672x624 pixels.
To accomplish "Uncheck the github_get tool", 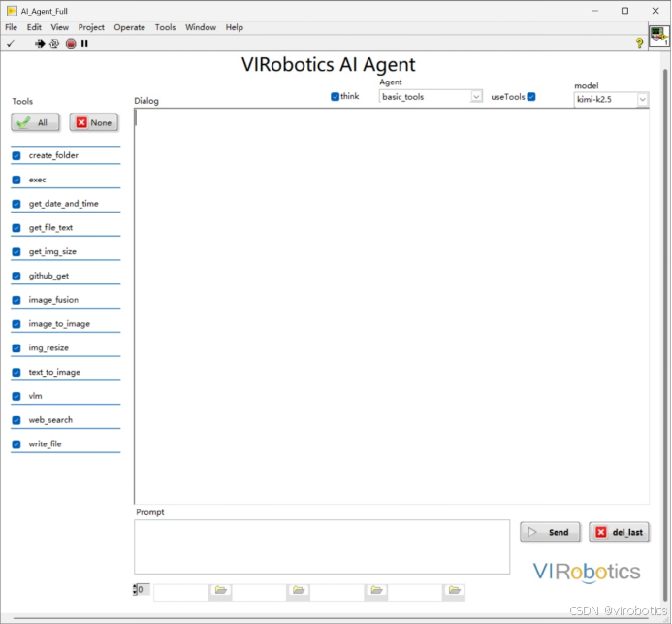I will [x=16, y=276].
